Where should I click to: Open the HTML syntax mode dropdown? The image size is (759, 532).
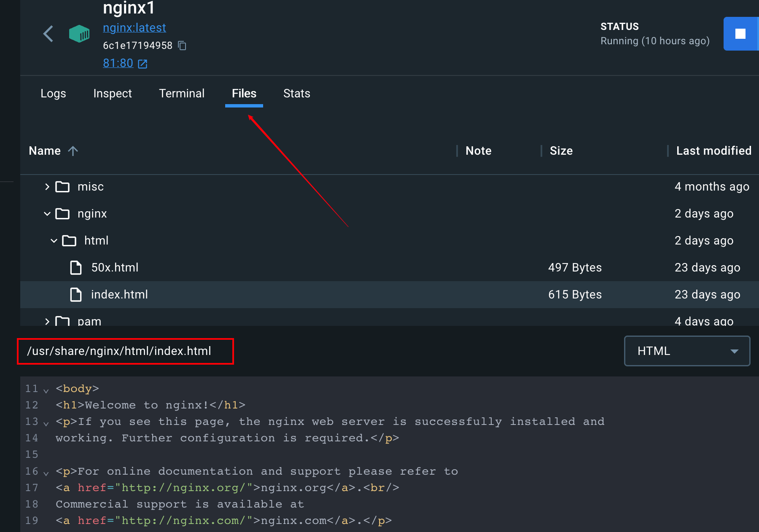686,351
